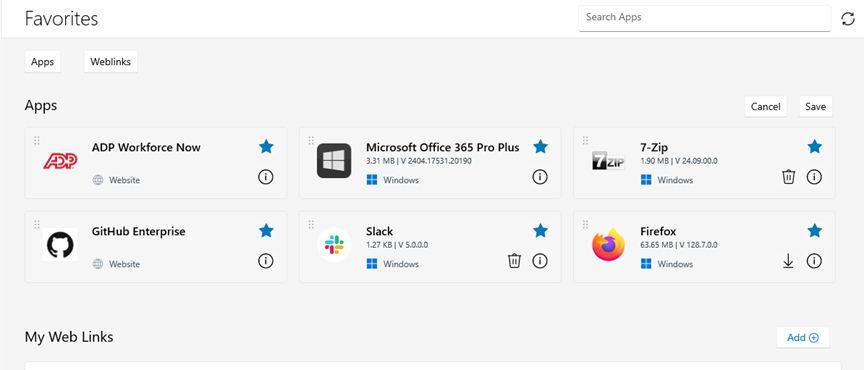Click the GitHub octocat logo
864x370 pixels.
(60, 244)
